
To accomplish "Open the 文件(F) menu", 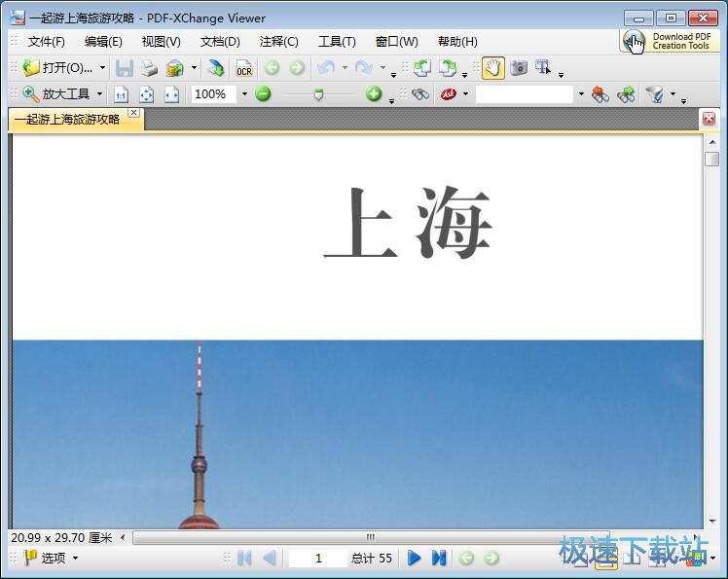I will (47, 42).
